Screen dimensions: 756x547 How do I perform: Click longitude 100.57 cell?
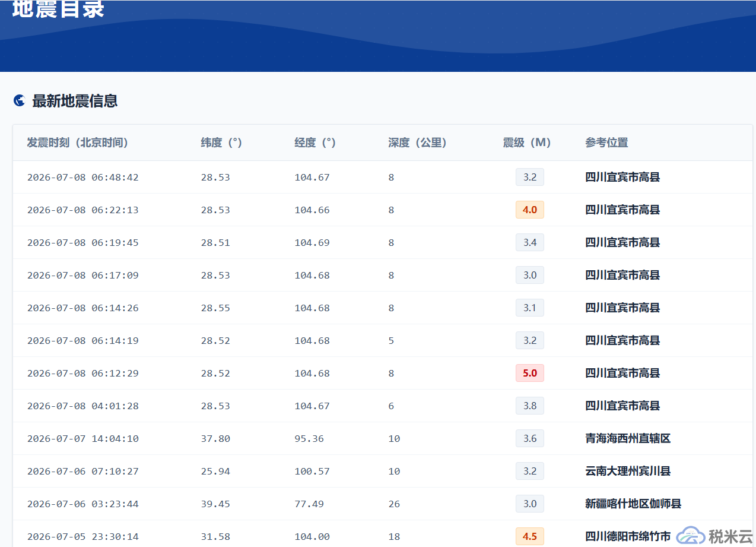312,472
